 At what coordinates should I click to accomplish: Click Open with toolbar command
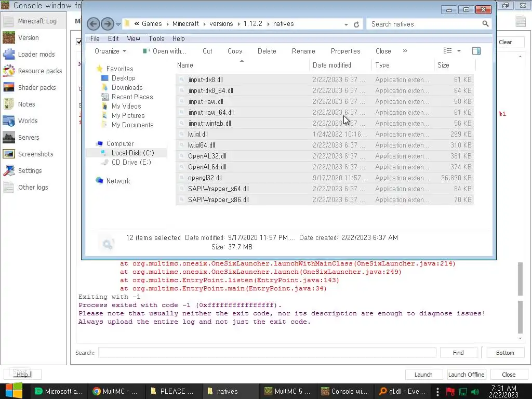point(165,51)
